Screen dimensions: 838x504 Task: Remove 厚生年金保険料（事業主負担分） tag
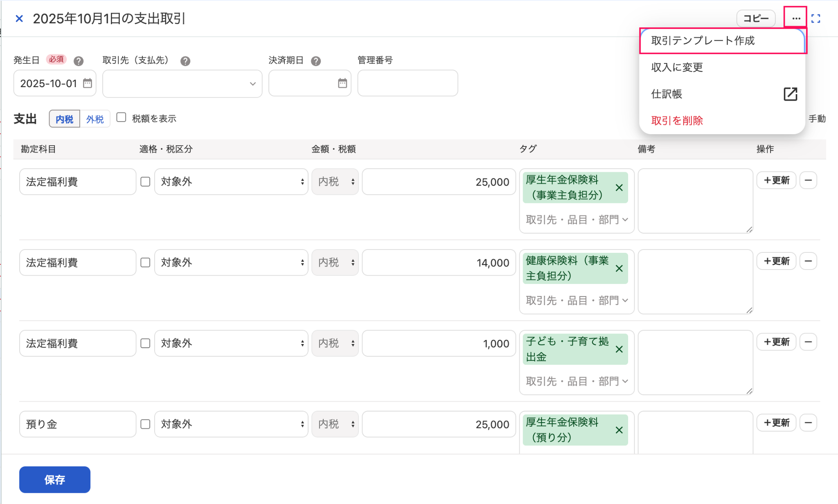pyautogui.click(x=619, y=187)
